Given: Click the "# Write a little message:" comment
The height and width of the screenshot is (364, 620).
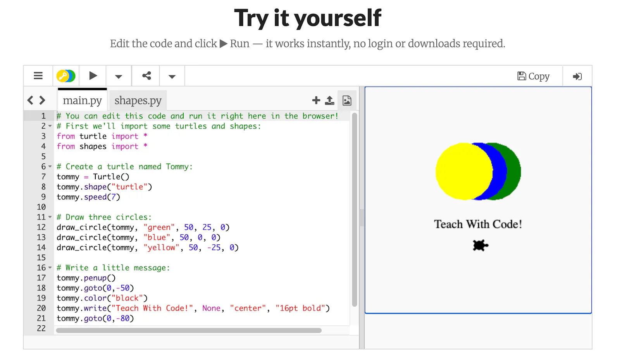Looking at the screenshot, I should coord(113,268).
